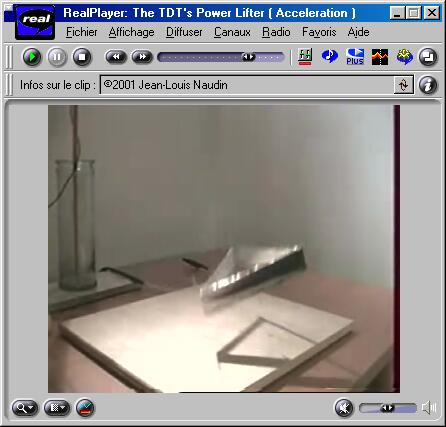This screenshot has width=446, height=427.
Task: Click the RealPlayer Plus icon
Action: pyautogui.click(x=355, y=57)
